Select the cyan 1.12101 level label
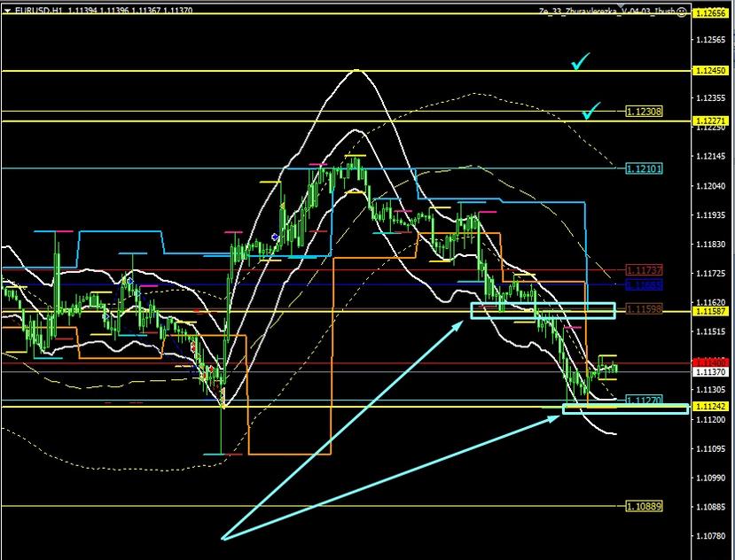This screenshot has height=560, width=735. [644, 168]
